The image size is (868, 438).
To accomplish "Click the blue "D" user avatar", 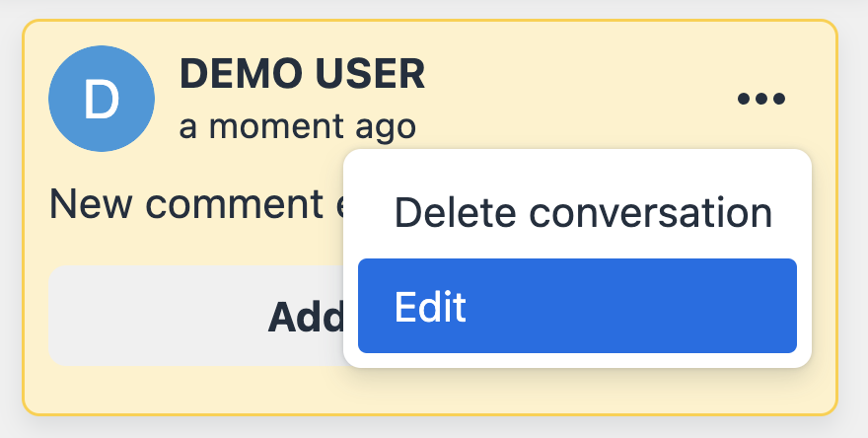I will (x=101, y=99).
